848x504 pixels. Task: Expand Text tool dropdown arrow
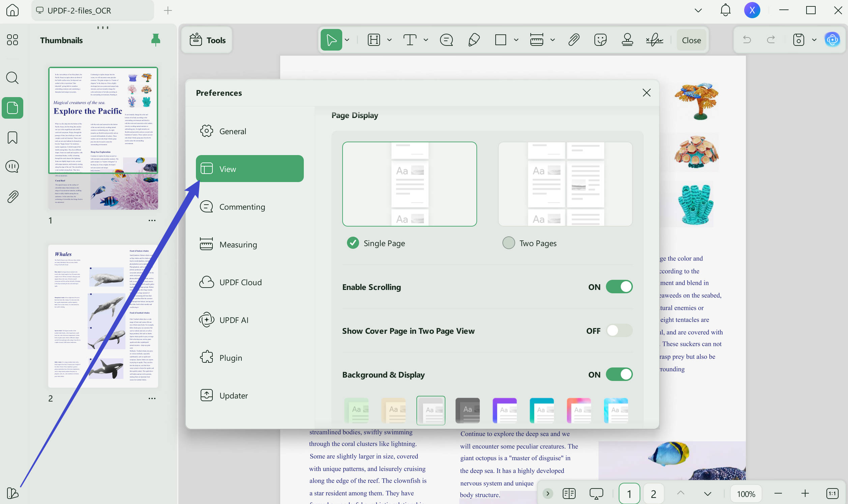click(426, 40)
